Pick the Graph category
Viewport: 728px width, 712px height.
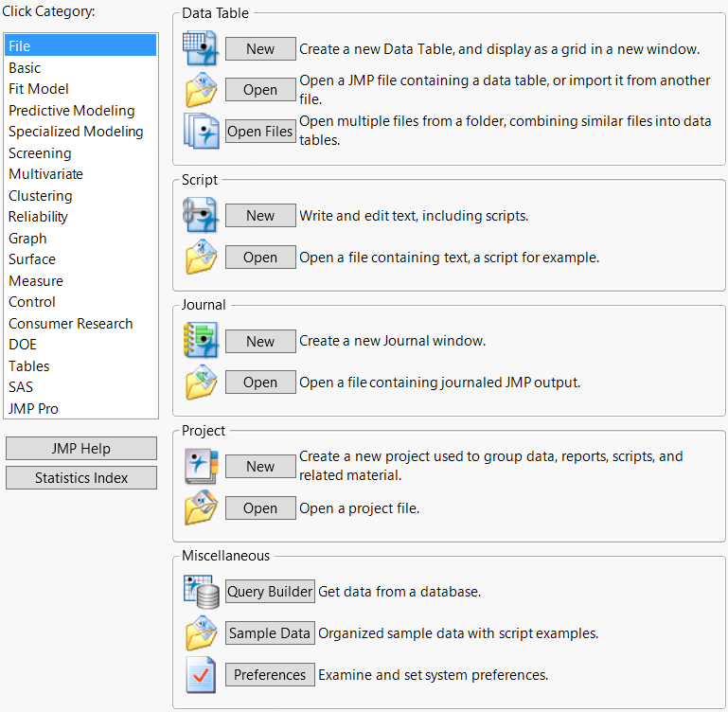click(x=80, y=239)
